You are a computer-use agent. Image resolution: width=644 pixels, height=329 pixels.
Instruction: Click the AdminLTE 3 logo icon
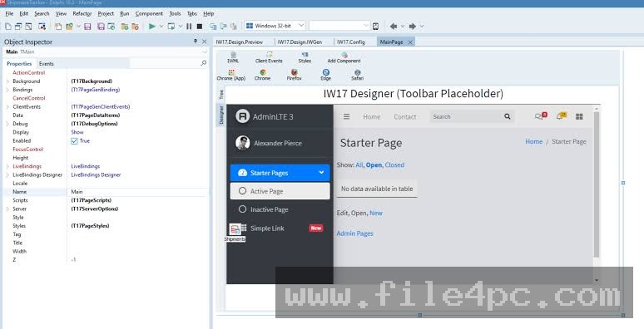pyautogui.click(x=243, y=116)
